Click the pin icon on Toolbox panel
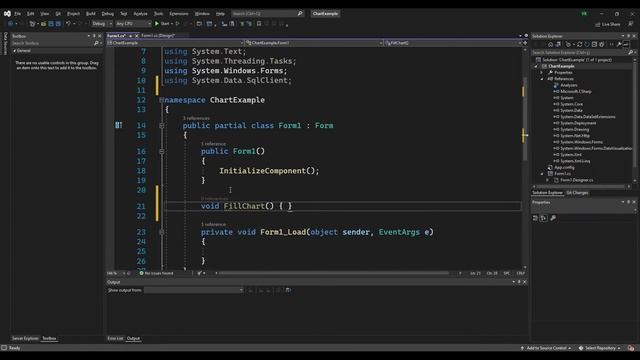Image resolution: width=640 pixels, height=360 pixels. [x=94, y=36]
